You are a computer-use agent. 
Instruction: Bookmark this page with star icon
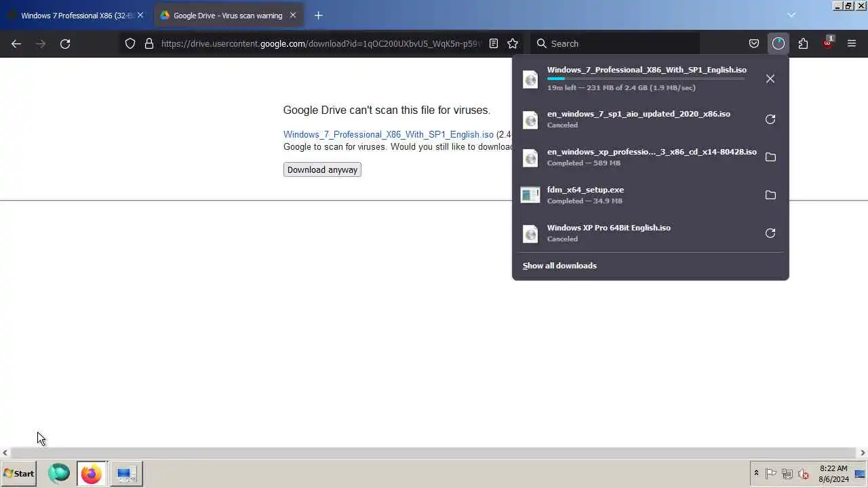pos(513,43)
